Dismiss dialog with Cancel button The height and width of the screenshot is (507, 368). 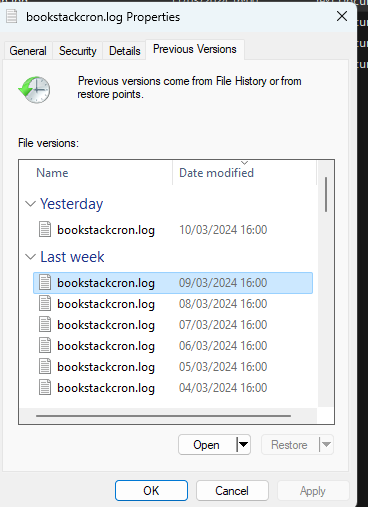232,490
